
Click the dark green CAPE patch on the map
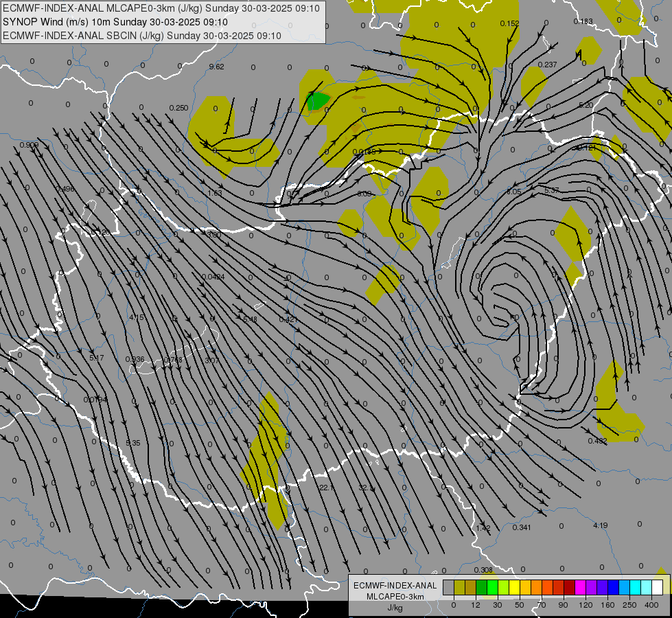pyautogui.click(x=318, y=101)
